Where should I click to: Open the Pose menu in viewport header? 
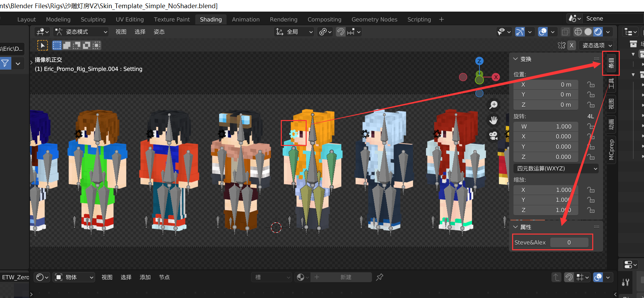tap(159, 32)
